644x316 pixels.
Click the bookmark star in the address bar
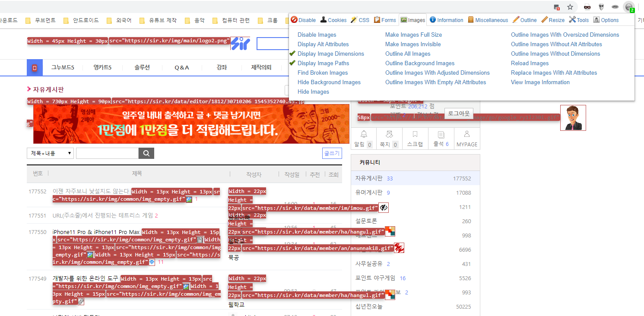570,7
